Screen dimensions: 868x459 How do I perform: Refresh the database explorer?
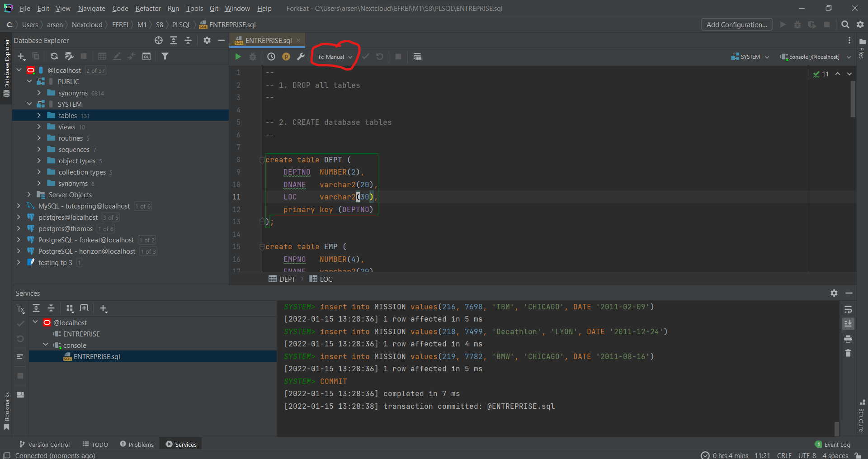(x=54, y=56)
